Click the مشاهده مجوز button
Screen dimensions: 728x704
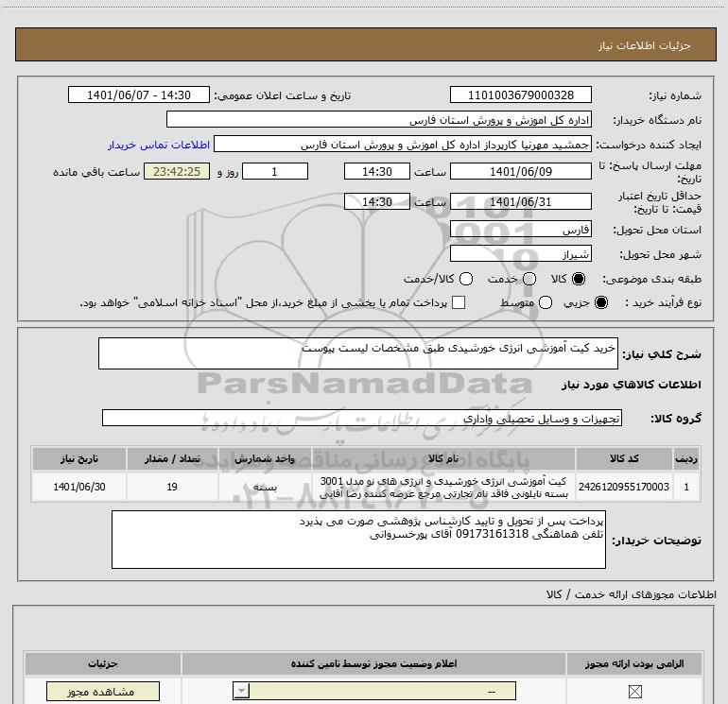click(x=103, y=692)
